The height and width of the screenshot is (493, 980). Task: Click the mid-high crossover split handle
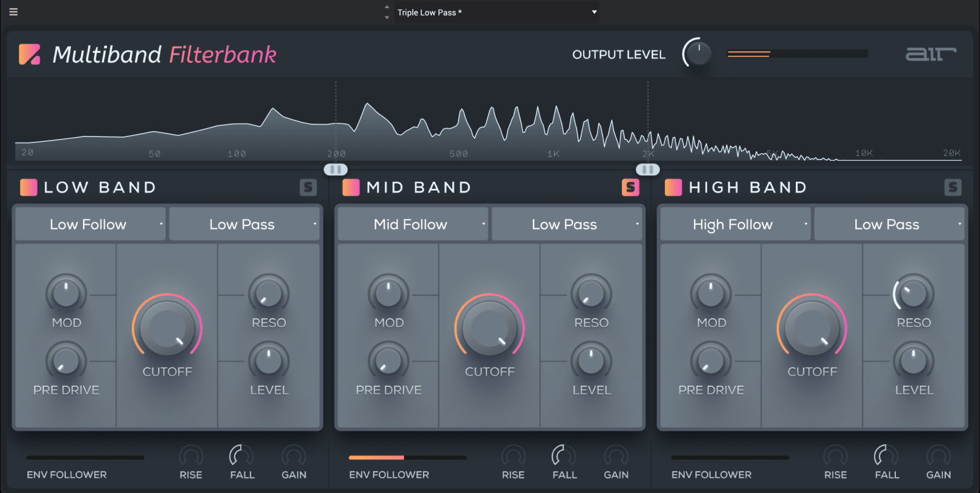(648, 169)
